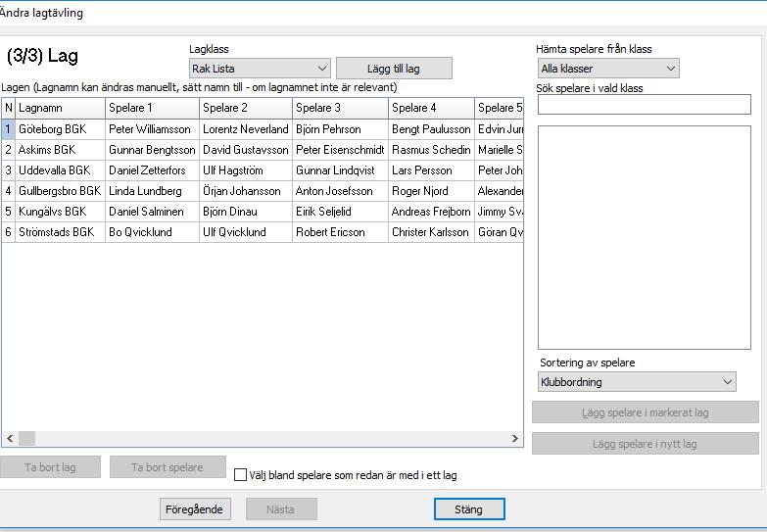This screenshot has height=532, width=767.
Task: Click the Spelare 3 column header
Action: pyautogui.click(x=341, y=108)
